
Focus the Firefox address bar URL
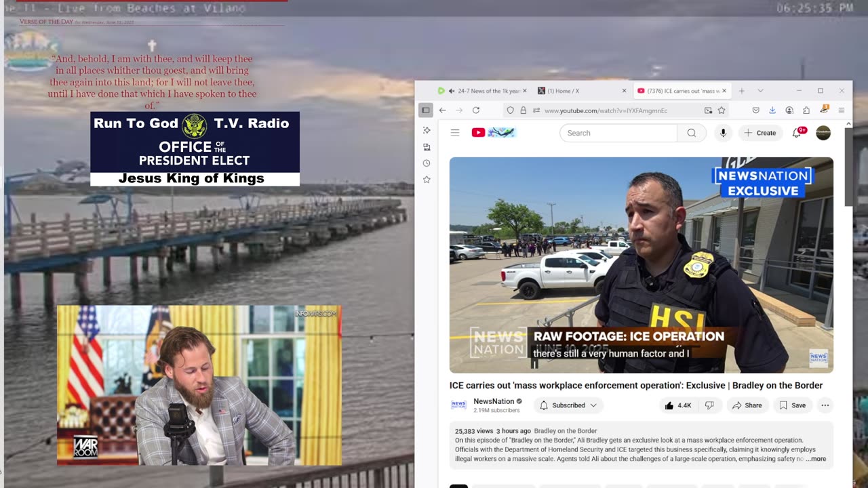[606, 110]
